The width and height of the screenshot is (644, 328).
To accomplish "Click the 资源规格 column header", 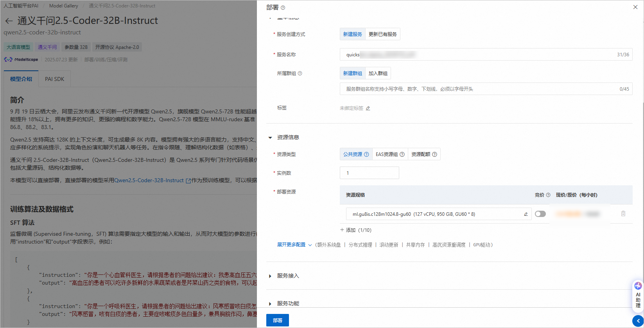I will (x=355, y=195).
